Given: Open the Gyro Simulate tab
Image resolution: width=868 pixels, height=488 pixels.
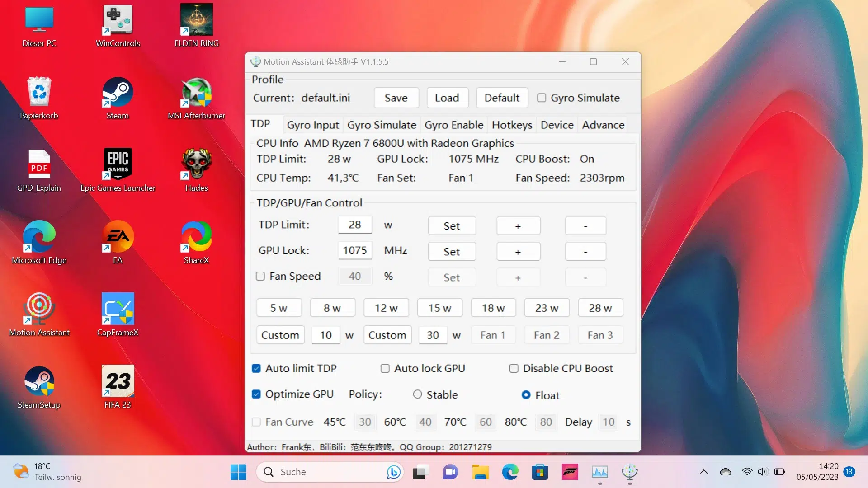Looking at the screenshot, I should [382, 125].
